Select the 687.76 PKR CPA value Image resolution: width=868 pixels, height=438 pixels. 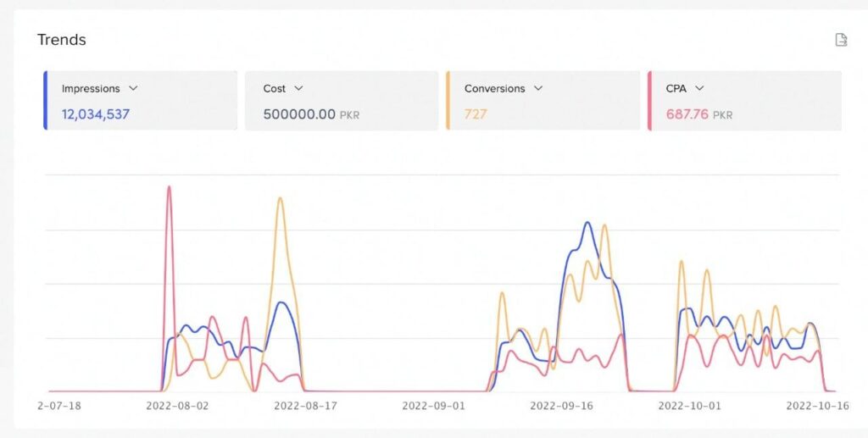pyautogui.click(x=687, y=114)
